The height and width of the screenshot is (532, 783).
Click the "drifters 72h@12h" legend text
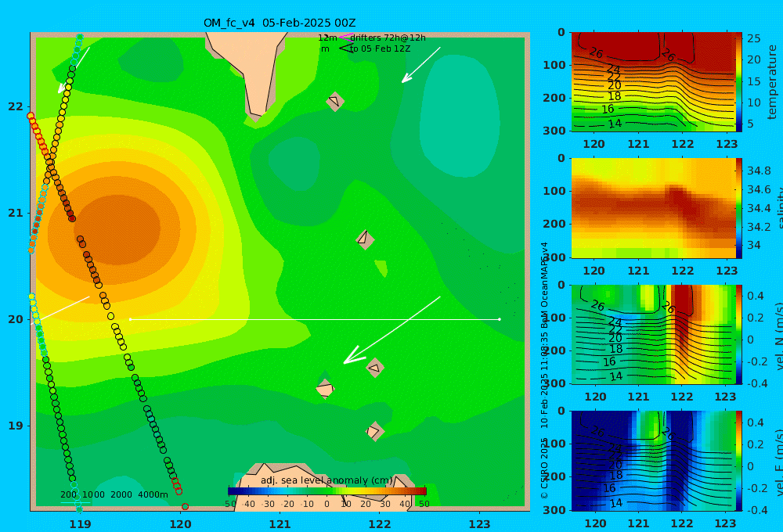click(x=388, y=38)
